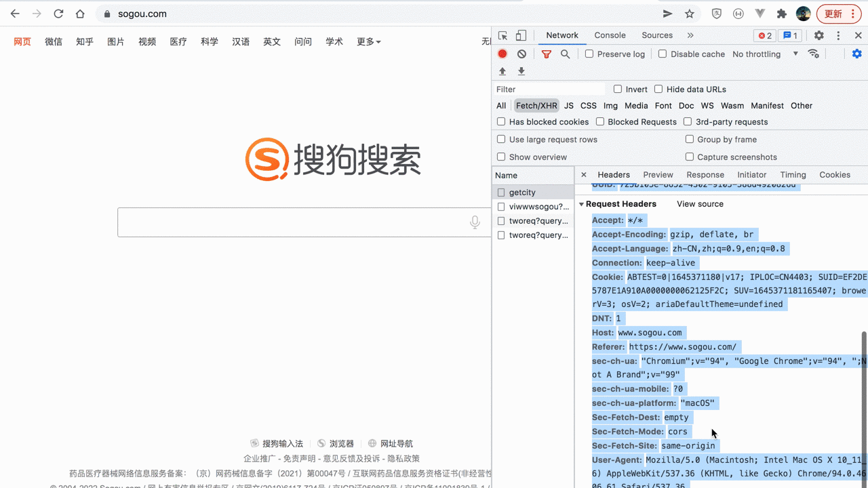Stop recording the network log
This screenshot has height=488, width=868.
click(502, 54)
